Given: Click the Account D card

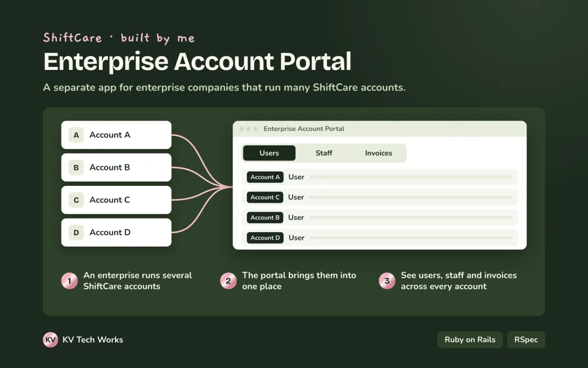Looking at the screenshot, I should click(116, 232).
